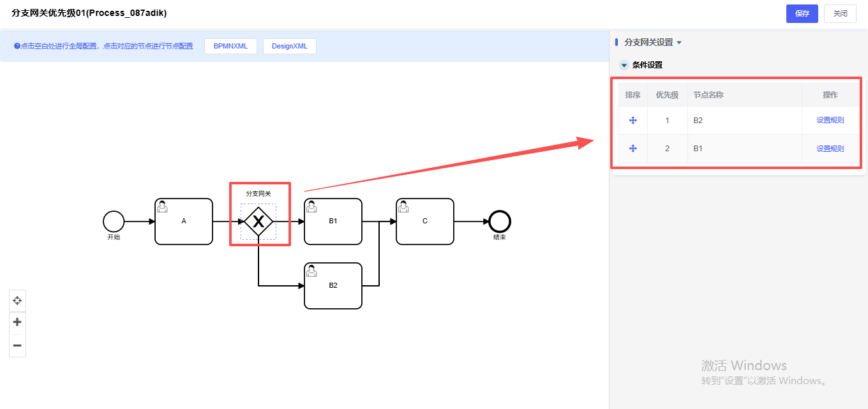This screenshot has height=409, width=868.
Task: Click the blue help icon in hint bar
Action: point(17,46)
